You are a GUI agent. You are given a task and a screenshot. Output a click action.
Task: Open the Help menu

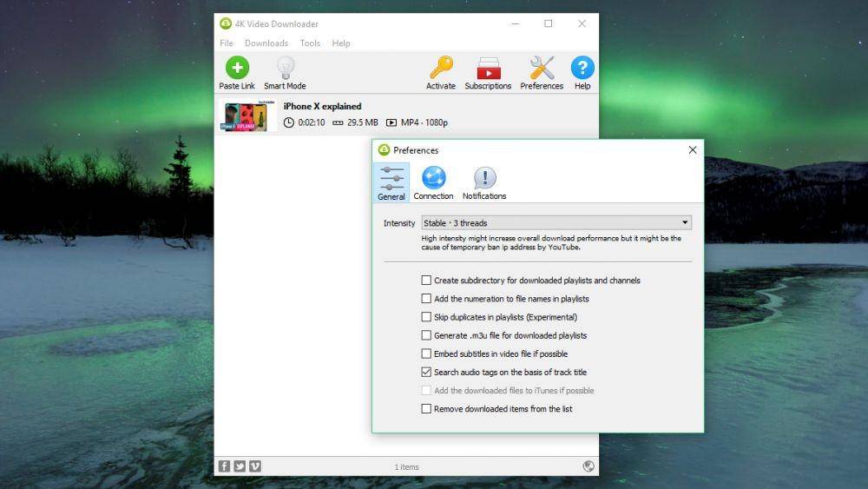[x=341, y=43]
